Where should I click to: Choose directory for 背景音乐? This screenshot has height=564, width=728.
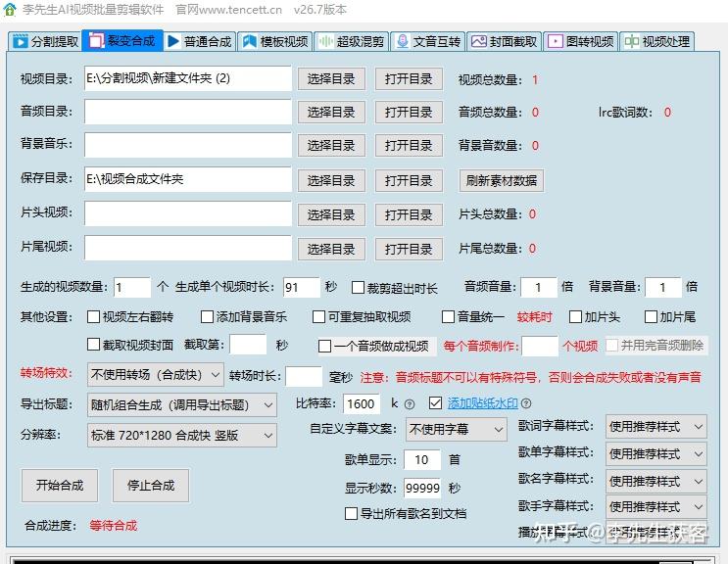click(x=331, y=145)
